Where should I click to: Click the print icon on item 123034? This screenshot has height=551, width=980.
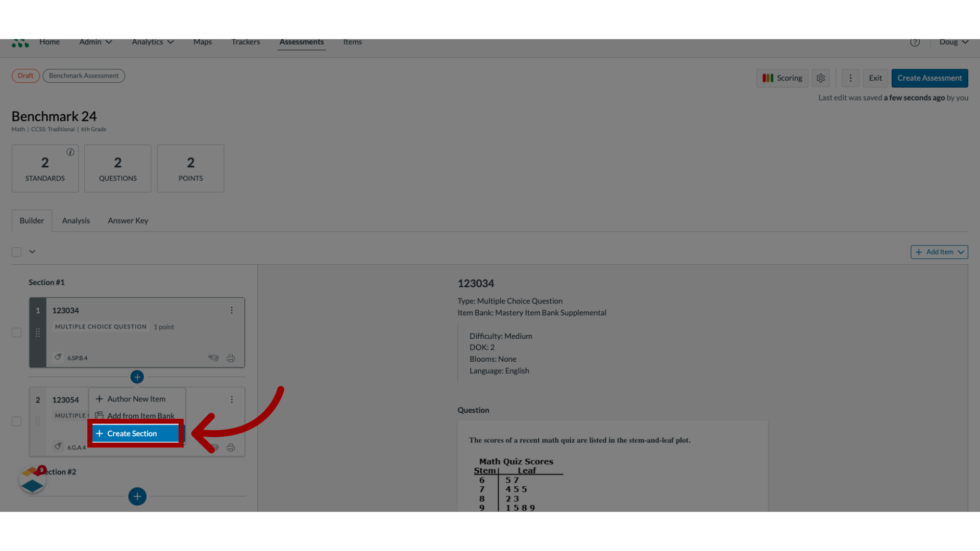(230, 357)
